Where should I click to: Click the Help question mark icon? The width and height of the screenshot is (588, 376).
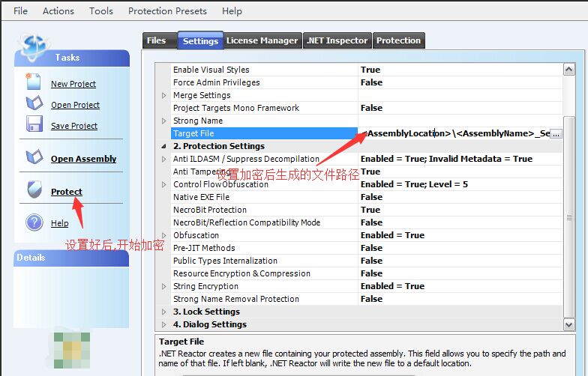(x=34, y=222)
